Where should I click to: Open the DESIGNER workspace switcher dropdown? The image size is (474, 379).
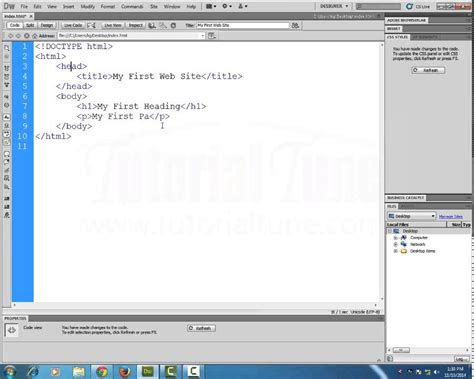click(x=334, y=6)
